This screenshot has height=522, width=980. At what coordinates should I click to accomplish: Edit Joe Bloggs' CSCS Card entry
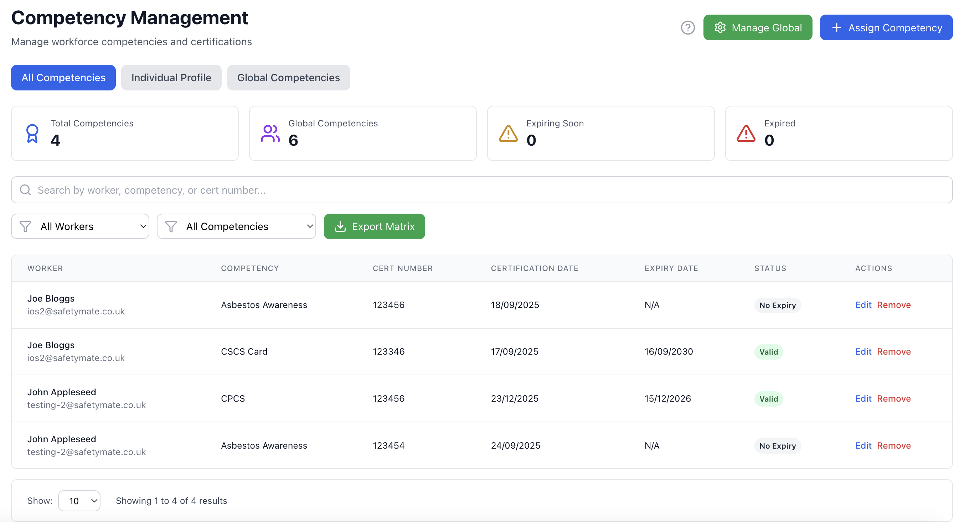tap(863, 352)
